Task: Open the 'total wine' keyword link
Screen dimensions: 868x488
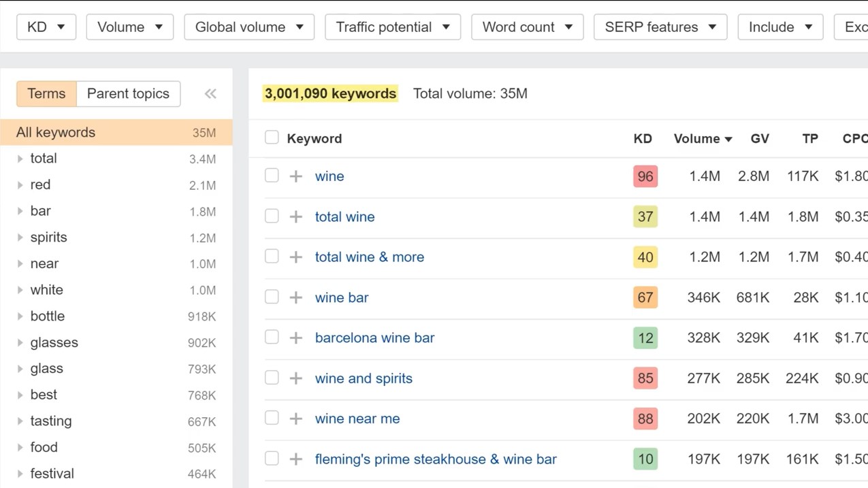Action: coord(344,217)
